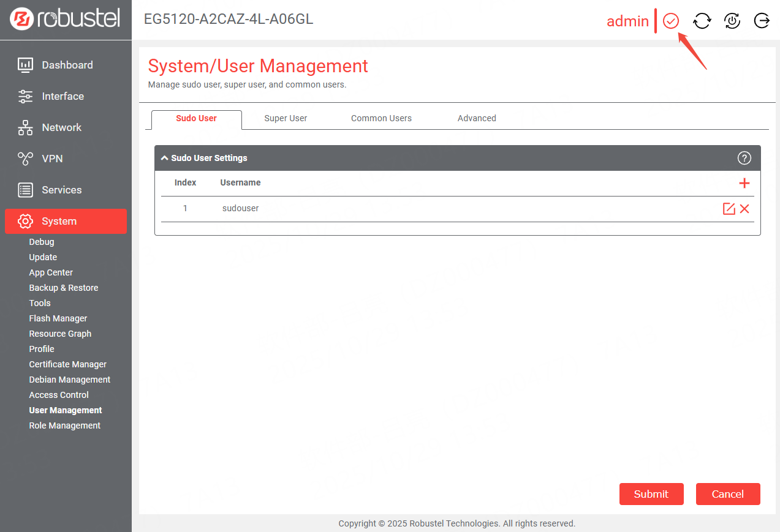
Task: Add a new sudo user with plus icon
Action: (744, 183)
